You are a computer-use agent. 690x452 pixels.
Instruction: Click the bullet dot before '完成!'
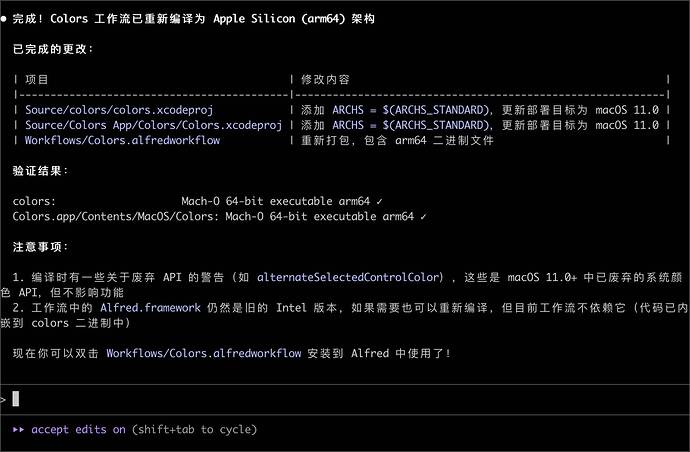click(x=4, y=19)
